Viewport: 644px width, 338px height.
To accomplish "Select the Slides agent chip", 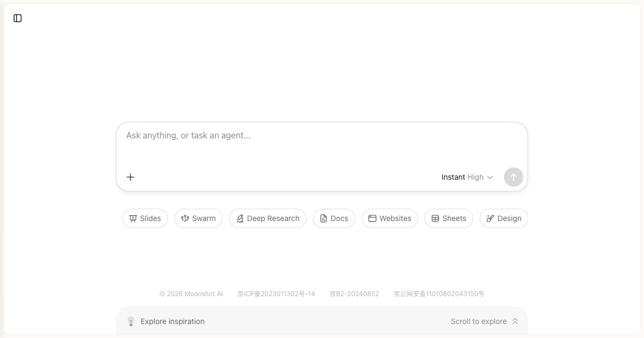I will tap(145, 218).
